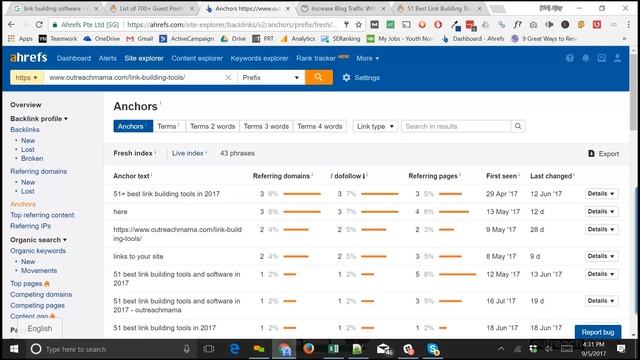Open Organic keywords sidebar link

38,251
